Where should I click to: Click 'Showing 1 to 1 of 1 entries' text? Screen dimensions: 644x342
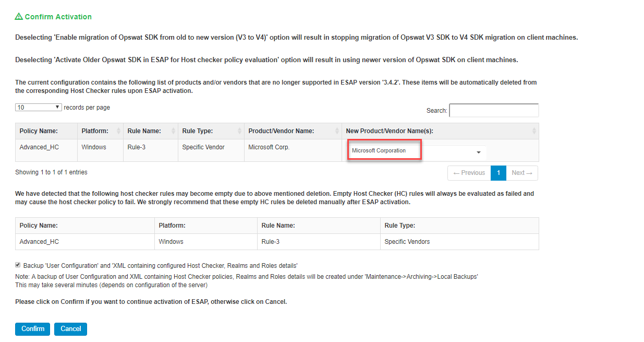coord(52,172)
